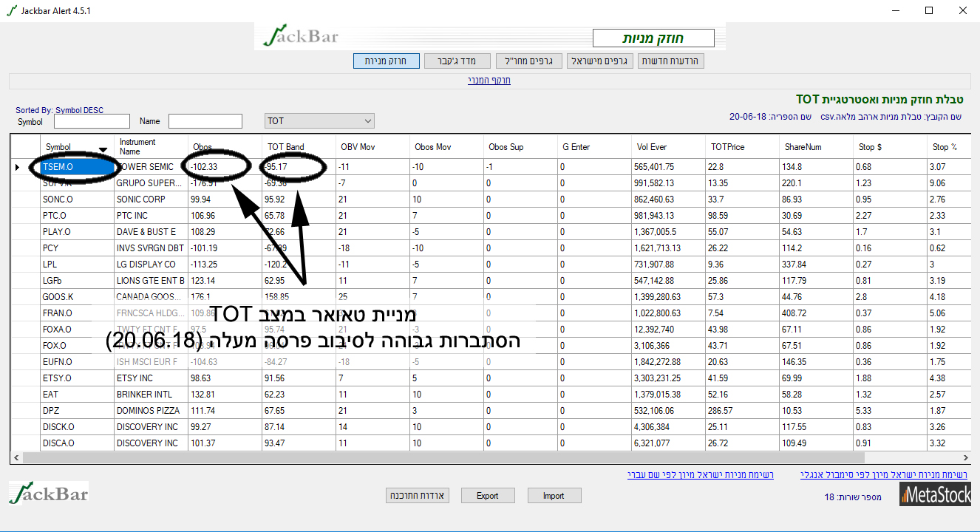Select the FOX.O symbol cell
The width and height of the screenshot is (980, 532).
click(77, 346)
